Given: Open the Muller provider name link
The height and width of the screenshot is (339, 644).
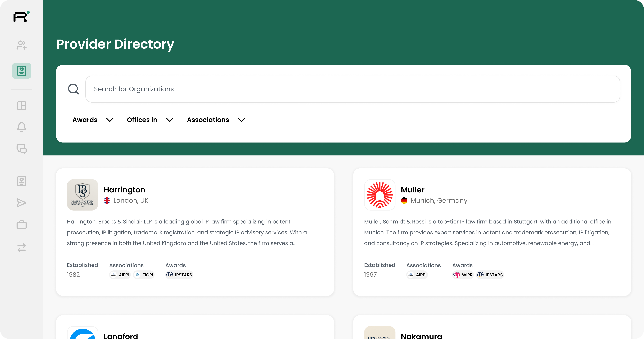Looking at the screenshot, I should (x=412, y=190).
